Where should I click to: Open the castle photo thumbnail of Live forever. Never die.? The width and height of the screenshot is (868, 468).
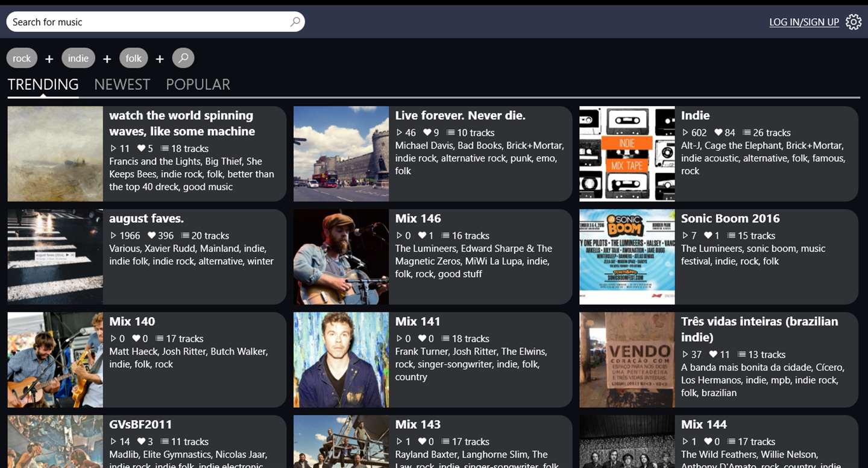point(341,154)
